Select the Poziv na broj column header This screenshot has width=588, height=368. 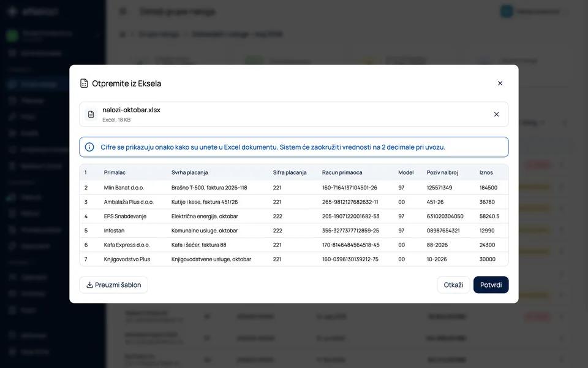[442, 172]
